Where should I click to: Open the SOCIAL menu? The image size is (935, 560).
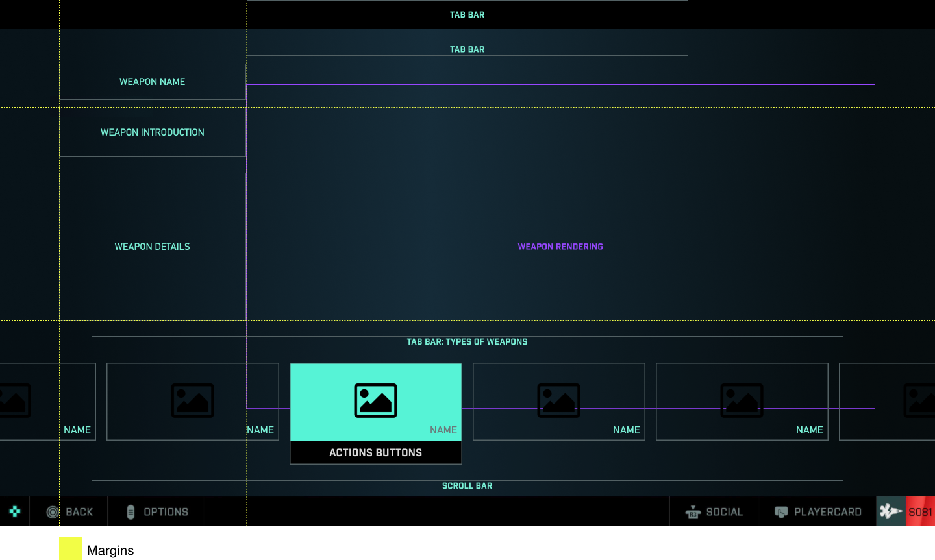pos(725,512)
